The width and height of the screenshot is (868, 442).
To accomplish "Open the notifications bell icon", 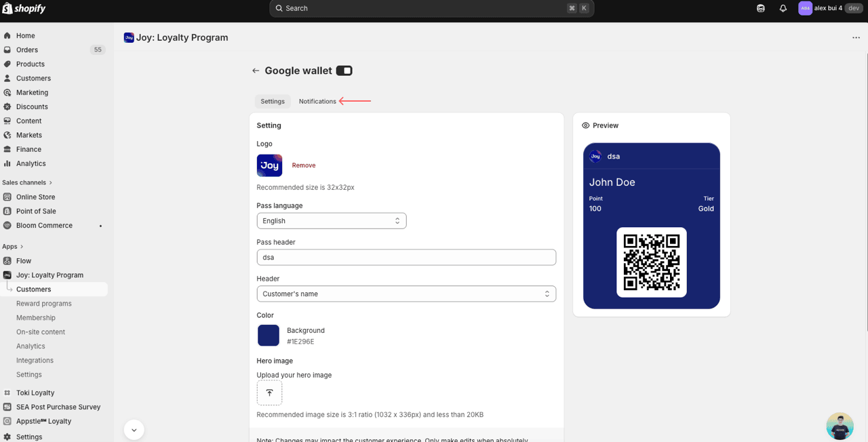I will click(783, 8).
